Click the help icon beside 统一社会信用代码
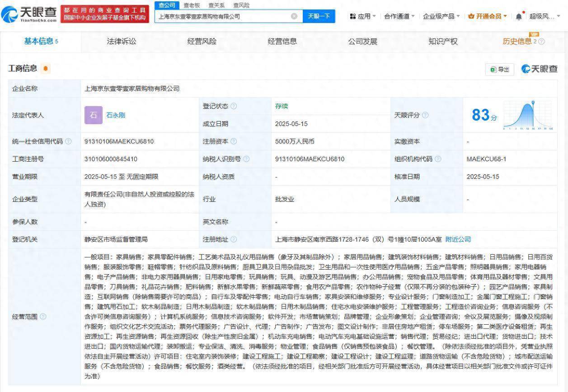Viewport: 568px width, 392px height. coord(68,141)
